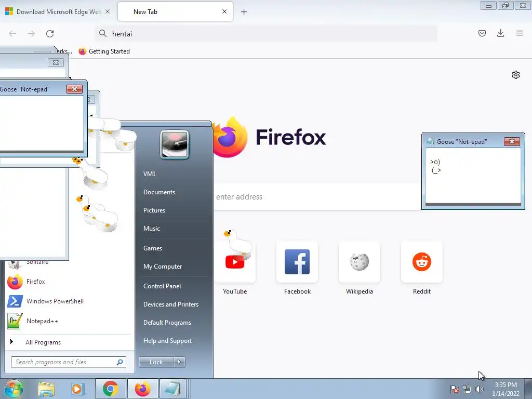This screenshot has height=399, width=532.
Task: Open Chrome from the taskbar
Action: (x=110, y=389)
